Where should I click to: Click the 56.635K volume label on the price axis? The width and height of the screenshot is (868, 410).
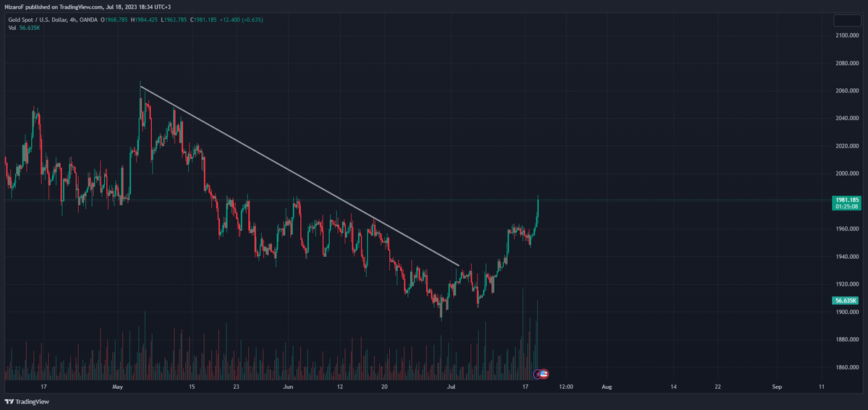[x=846, y=300]
